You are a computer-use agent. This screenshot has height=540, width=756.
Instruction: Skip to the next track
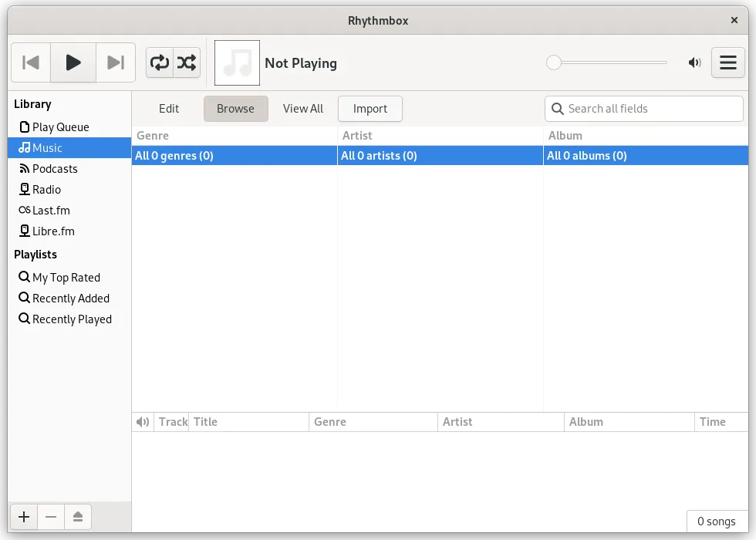pyautogui.click(x=115, y=62)
